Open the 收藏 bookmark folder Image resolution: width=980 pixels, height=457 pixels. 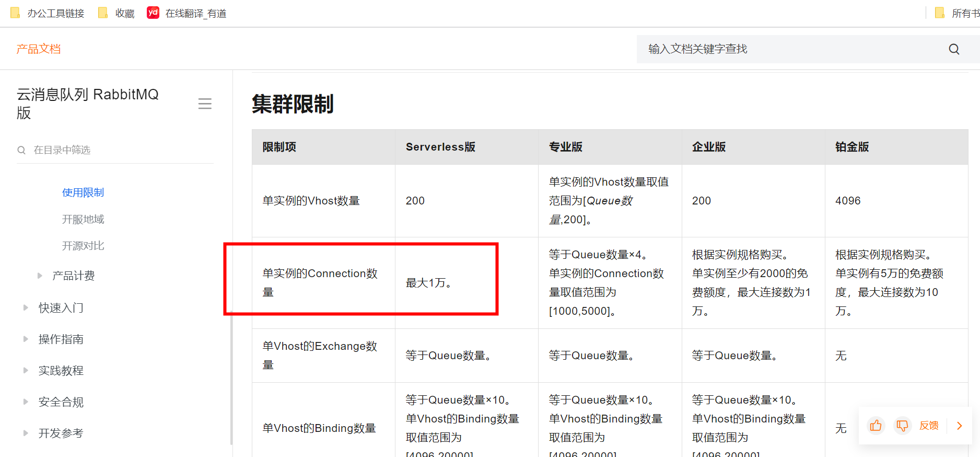pyautogui.click(x=116, y=13)
